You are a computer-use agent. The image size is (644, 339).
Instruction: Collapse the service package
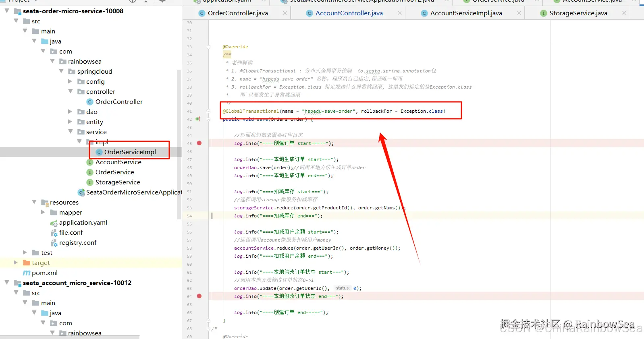point(70,132)
